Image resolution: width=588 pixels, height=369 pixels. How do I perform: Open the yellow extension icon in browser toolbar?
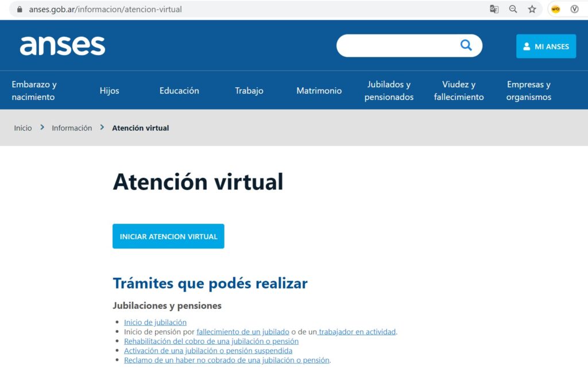(x=556, y=9)
